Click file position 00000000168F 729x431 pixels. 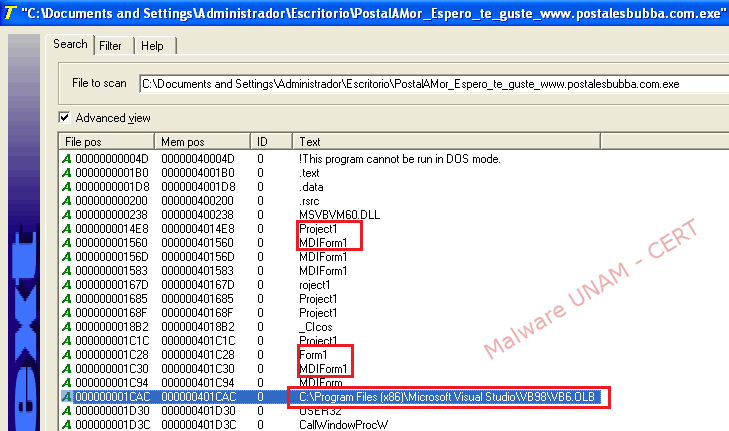112,312
